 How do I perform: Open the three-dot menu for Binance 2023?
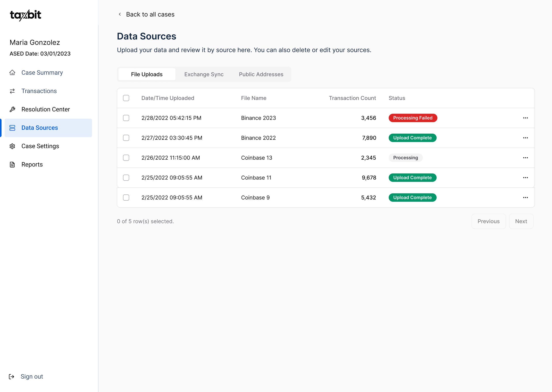pyautogui.click(x=526, y=118)
